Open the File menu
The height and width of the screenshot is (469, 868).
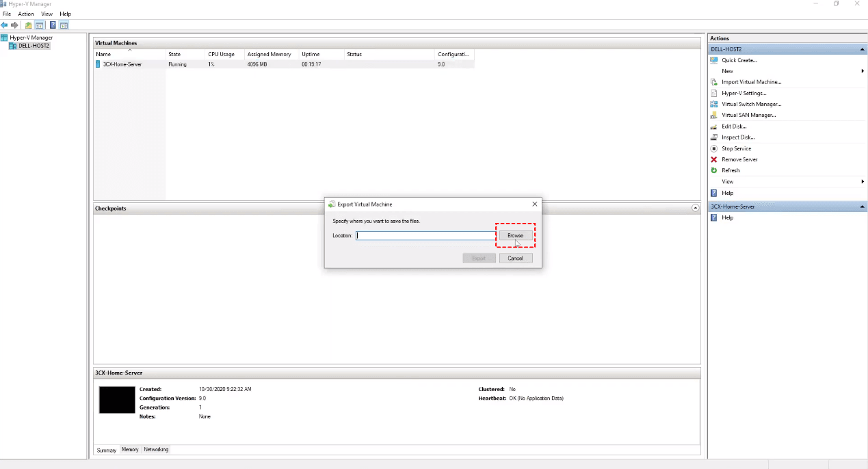[6, 14]
